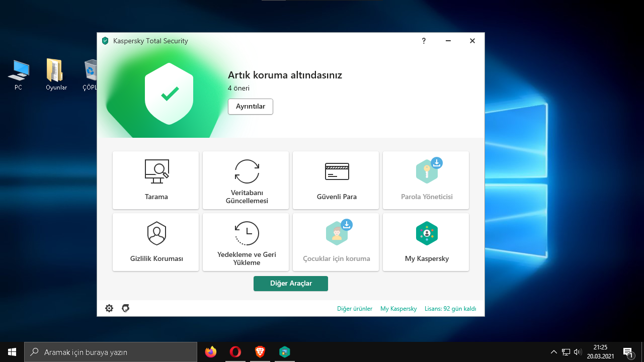Open the help question mark button
The image size is (644, 362).
pyautogui.click(x=424, y=41)
